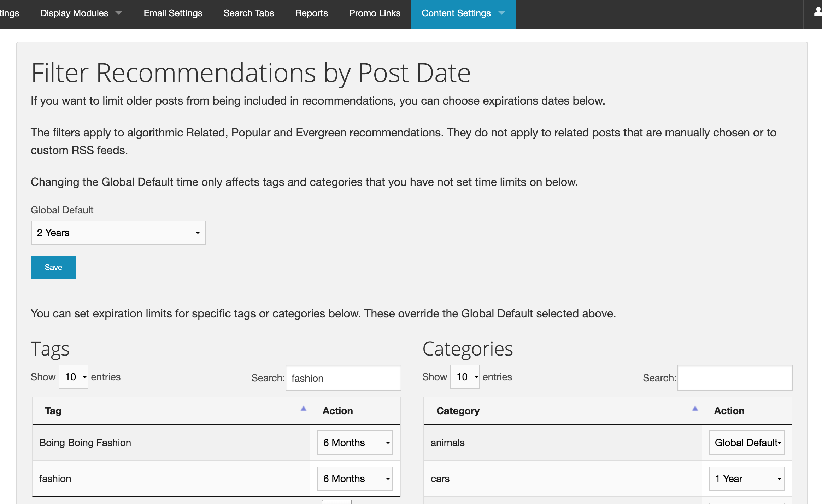Open Search Tabs page
This screenshot has height=504, width=822.
click(x=249, y=13)
